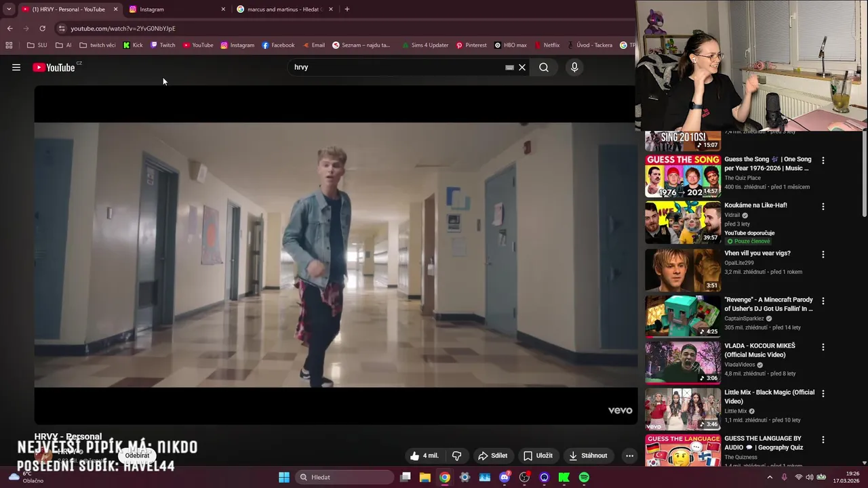Open Spotify from the taskbar

584,477
